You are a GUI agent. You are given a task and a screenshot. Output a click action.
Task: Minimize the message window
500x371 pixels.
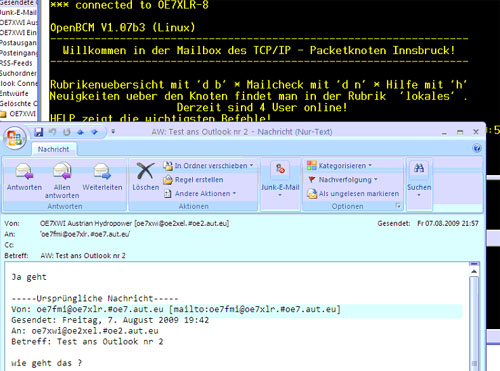tap(444, 132)
